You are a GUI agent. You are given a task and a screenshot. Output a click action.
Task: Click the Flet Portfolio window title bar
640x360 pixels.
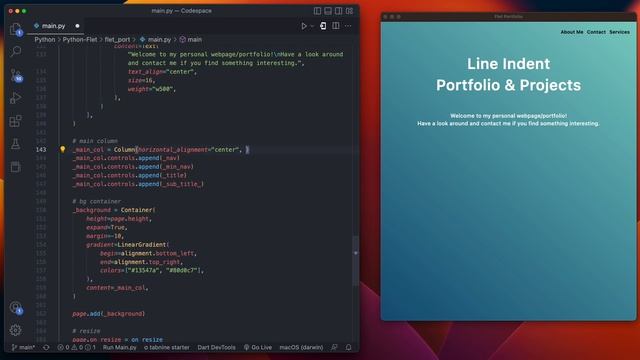[x=508, y=17]
